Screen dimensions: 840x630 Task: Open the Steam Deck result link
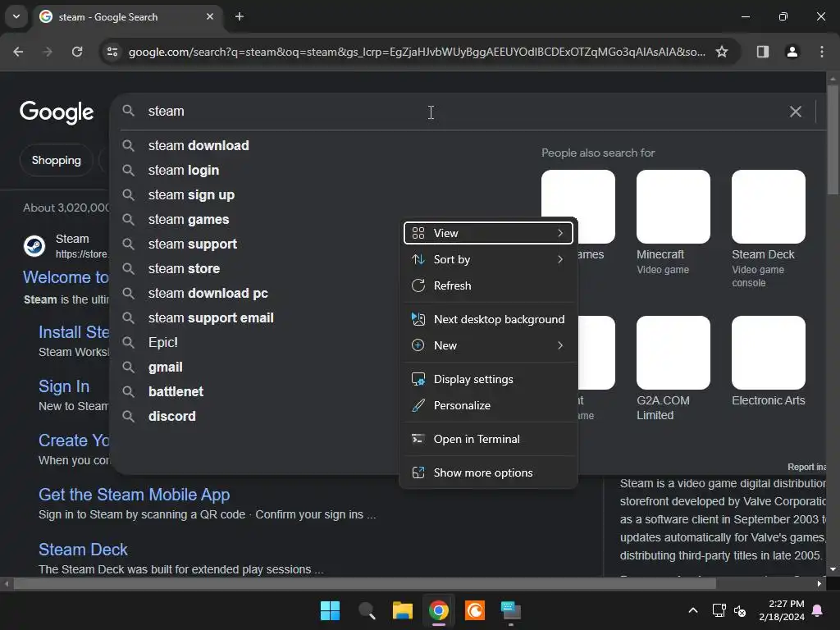(x=83, y=550)
